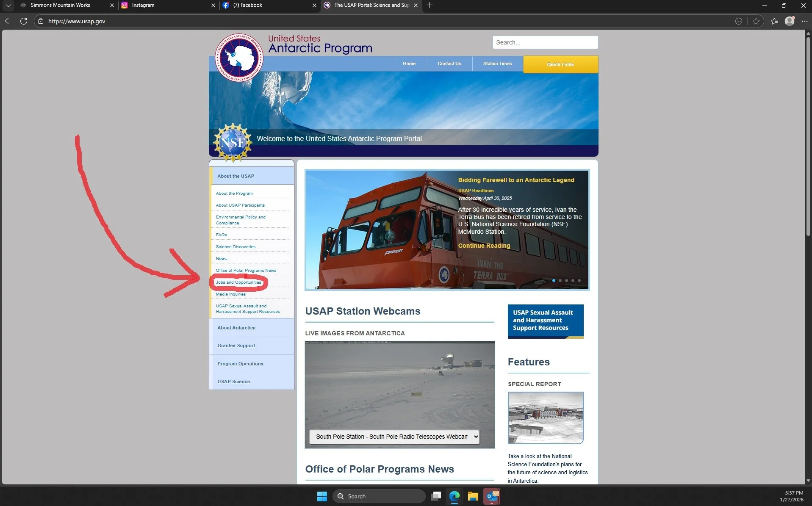The height and width of the screenshot is (506, 812).
Task: Open Office of Polar Programs News sidebar link
Action: 246,270
